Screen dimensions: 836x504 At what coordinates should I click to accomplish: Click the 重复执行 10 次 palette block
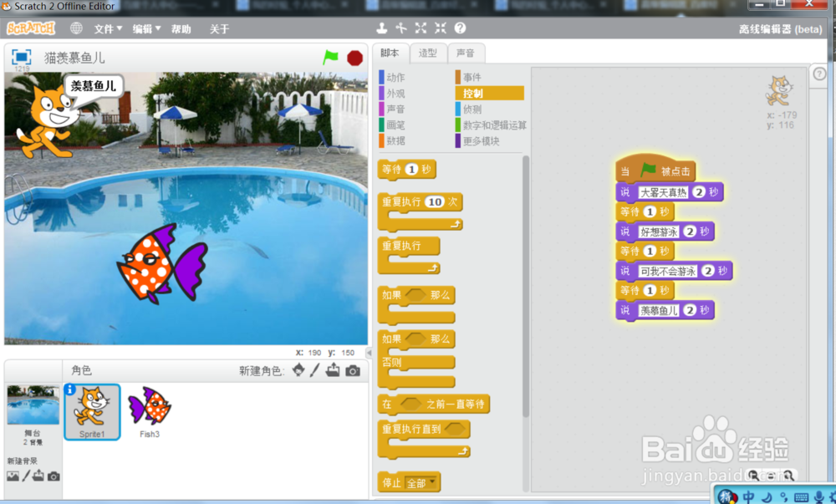421,211
